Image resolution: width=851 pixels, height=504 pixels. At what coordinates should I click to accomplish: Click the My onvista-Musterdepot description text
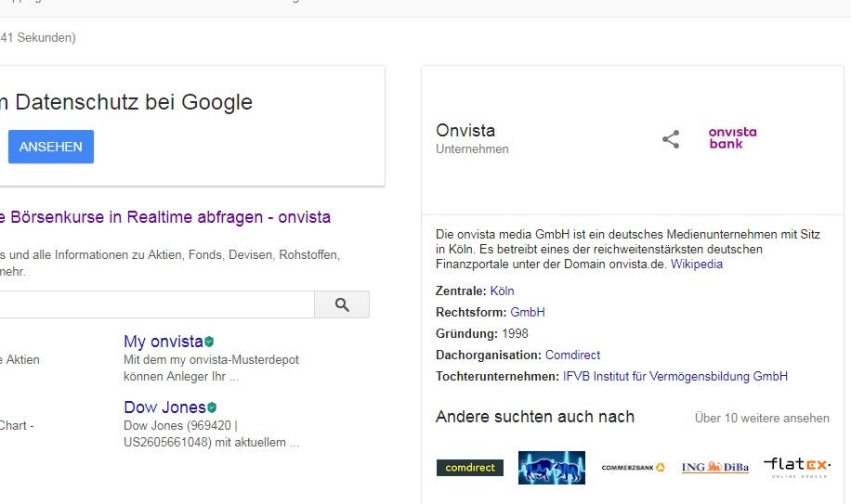click(211, 368)
